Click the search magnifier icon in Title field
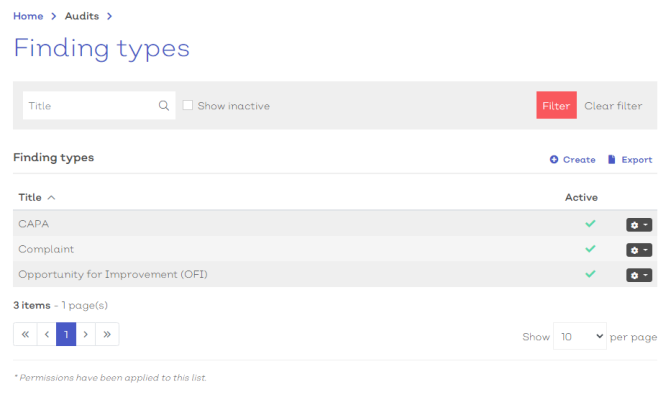671x400 pixels. [163, 105]
